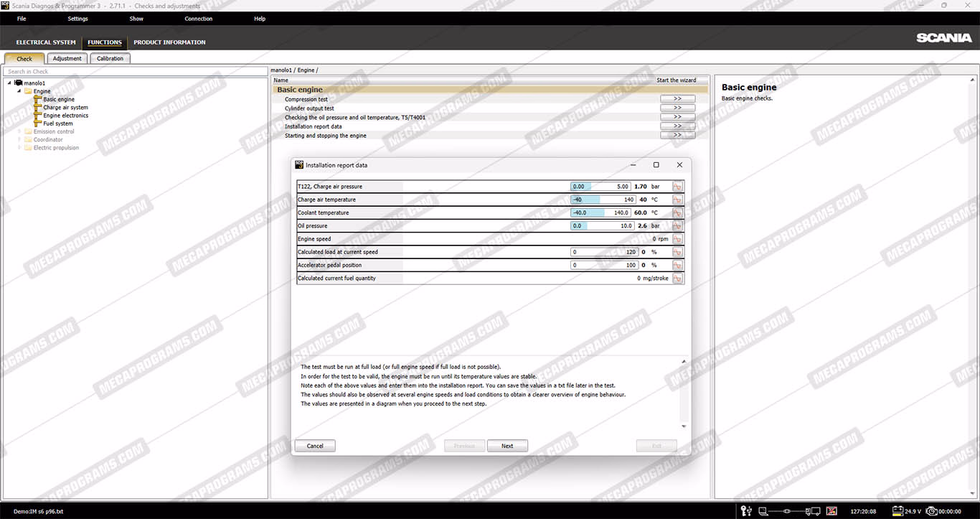Screen dimensions: 980x519
Task: Open graph icon for Calculated load row
Action: click(677, 252)
